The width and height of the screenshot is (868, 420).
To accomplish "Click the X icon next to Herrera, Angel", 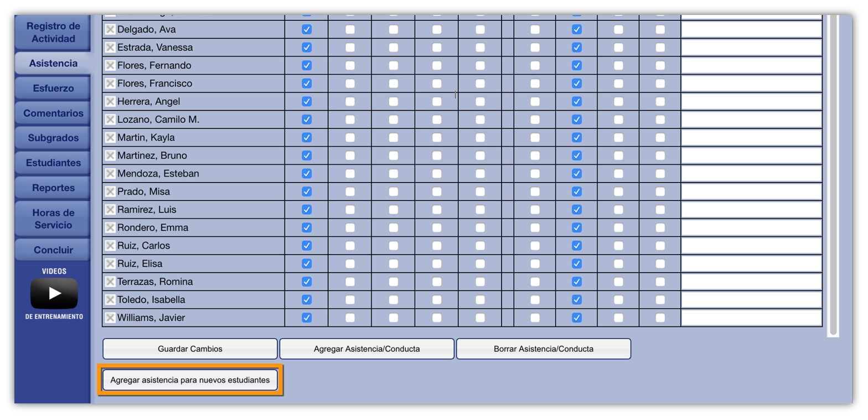I will pyautogui.click(x=110, y=101).
